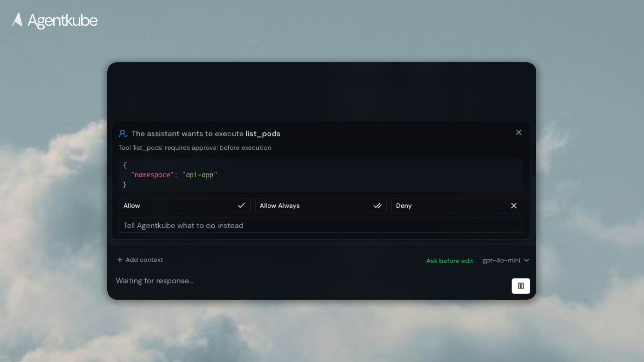The image size is (644, 362).
Task: Select Add context option
Action: coord(144,260)
